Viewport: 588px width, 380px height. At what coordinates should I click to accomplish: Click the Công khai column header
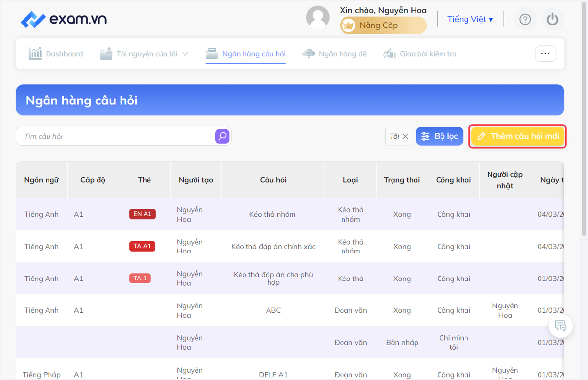click(454, 180)
